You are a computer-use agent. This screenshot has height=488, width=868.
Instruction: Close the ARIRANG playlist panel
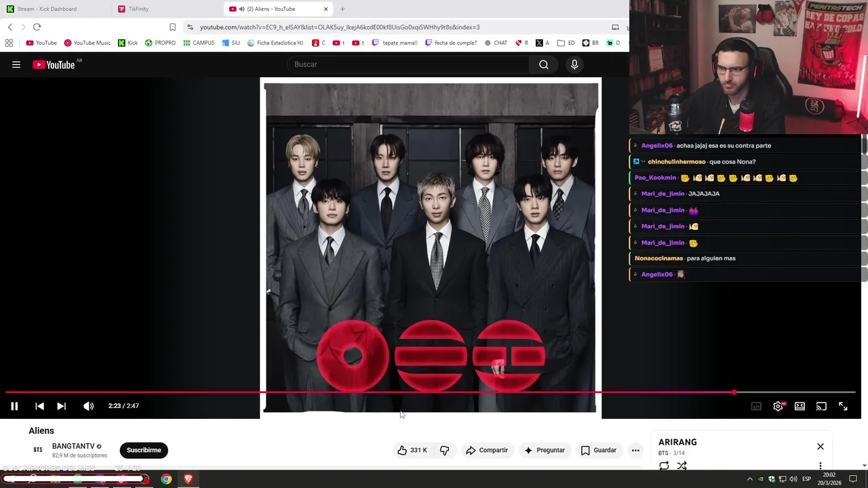pos(821,447)
